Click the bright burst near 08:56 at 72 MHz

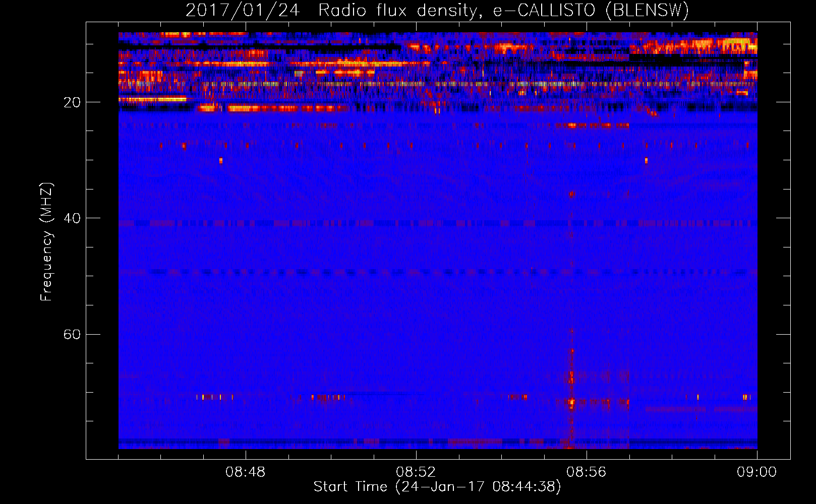571,402
